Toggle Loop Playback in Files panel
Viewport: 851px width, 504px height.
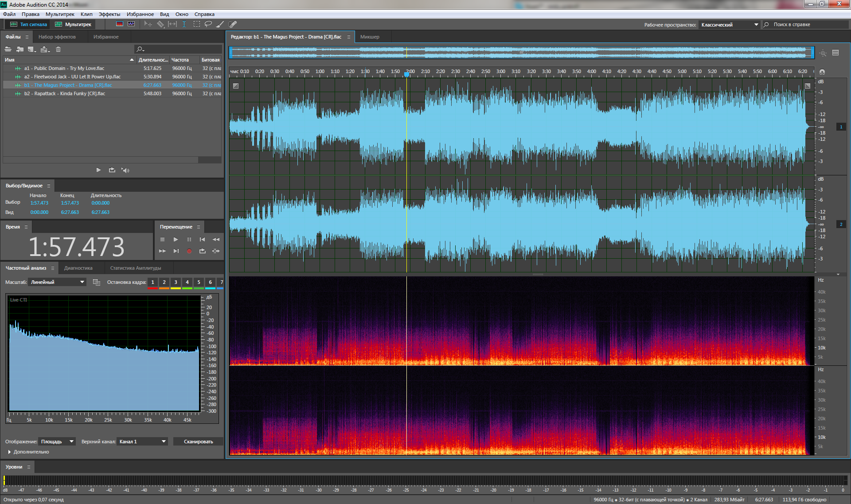tap(112, 170)
